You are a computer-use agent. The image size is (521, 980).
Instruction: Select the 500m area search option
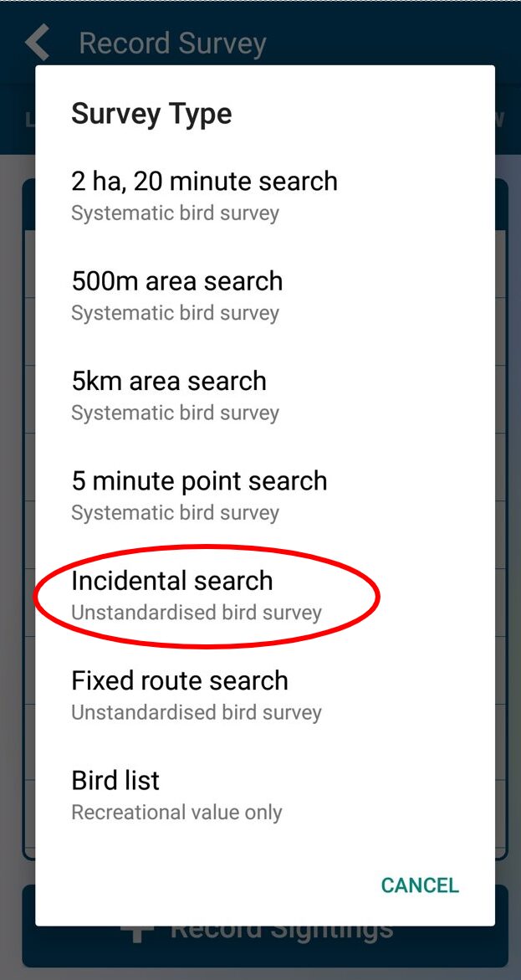pyautogui.click(x=176, y=281)
